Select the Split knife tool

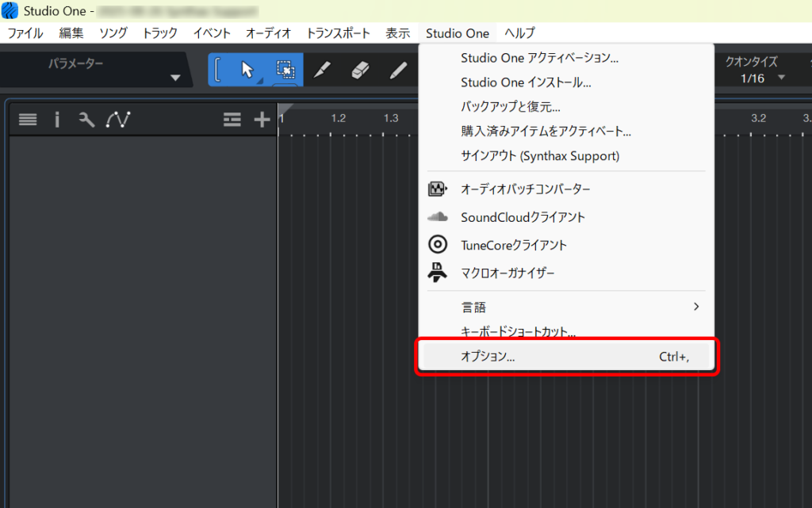point(321,70)
